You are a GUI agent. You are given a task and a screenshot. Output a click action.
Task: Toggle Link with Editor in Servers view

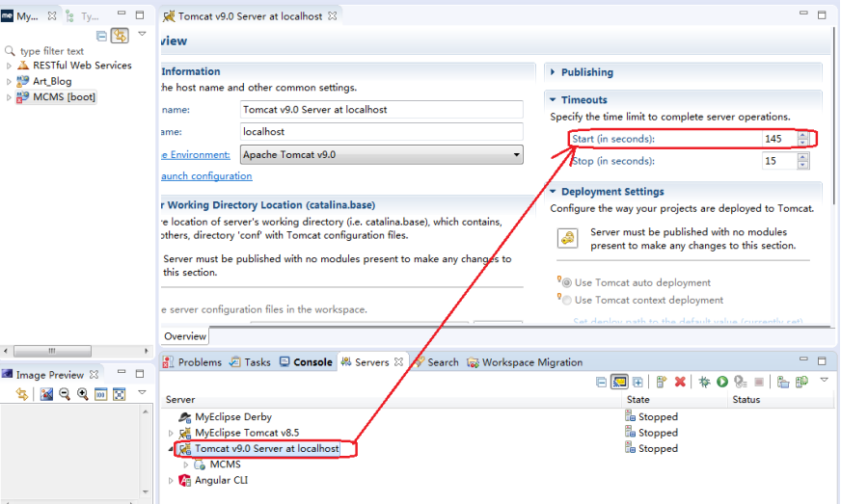pyautogui.click(x=619, y=382)
